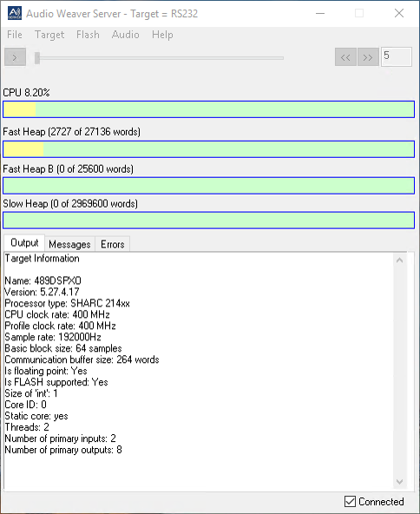Screen dimensions: 420x514
Task: Switch to the Messages tab
Action: pyautogui.click(x=69, y=244)
